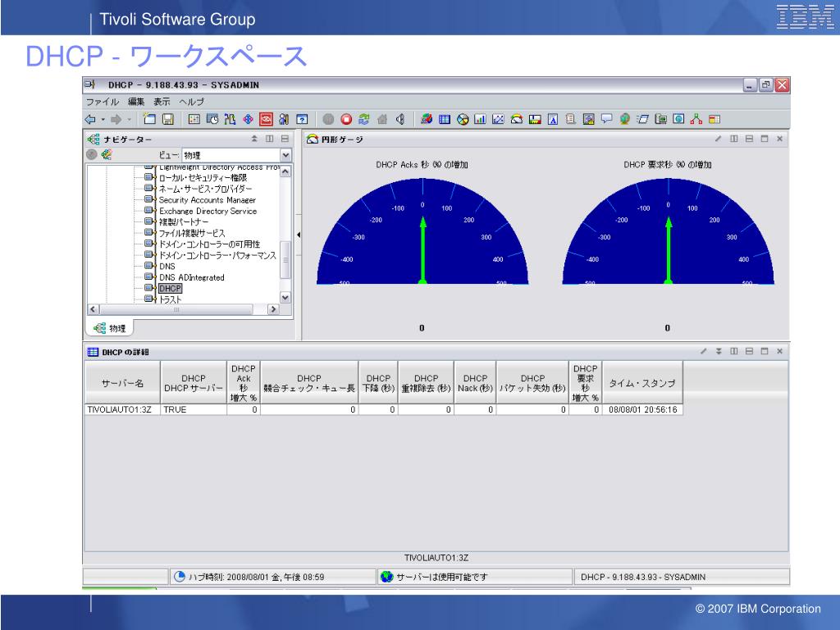Select Exchange Directory Service tree item
The height and width of the screenshot is (630, 840).
(208, 211)
